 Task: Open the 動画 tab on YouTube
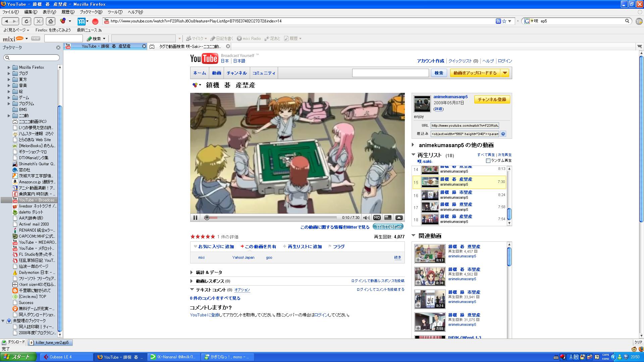[217, 73]
